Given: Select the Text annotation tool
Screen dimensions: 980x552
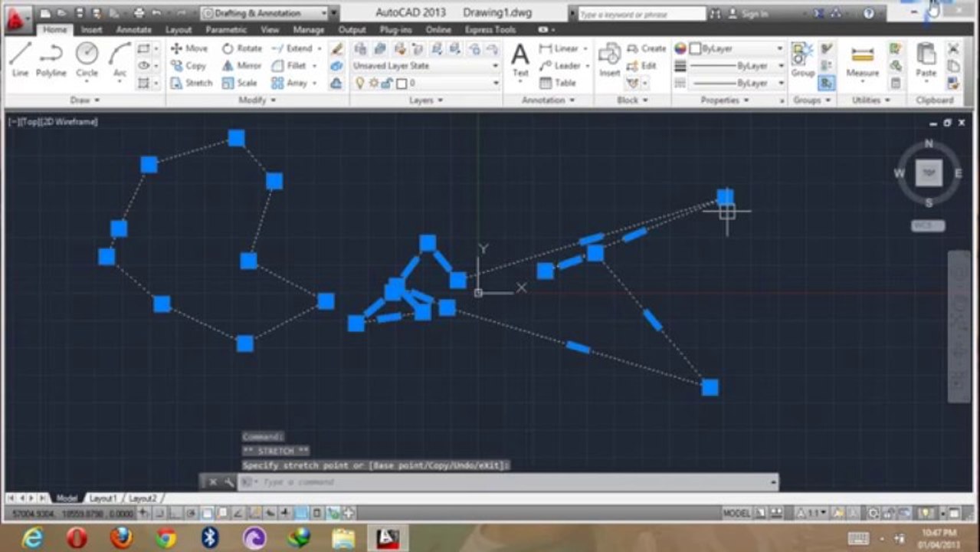Looking at the screenshot, I should point(520,61).
